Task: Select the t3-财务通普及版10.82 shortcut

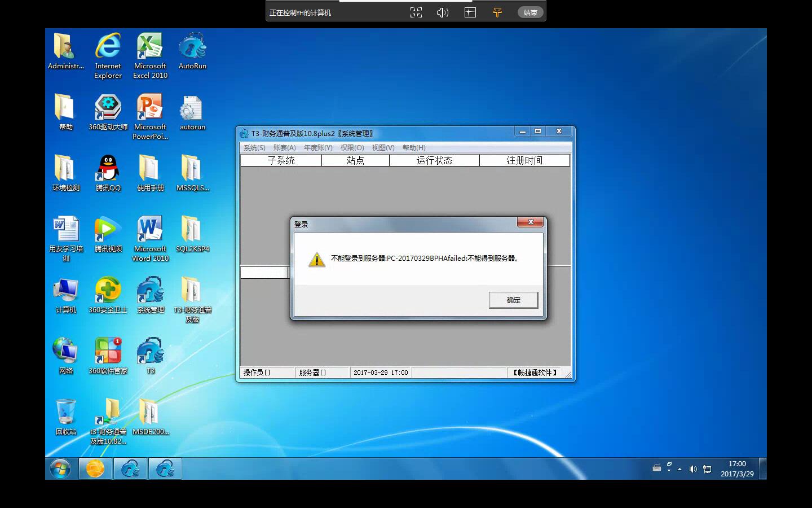Action: pos(108,422)
